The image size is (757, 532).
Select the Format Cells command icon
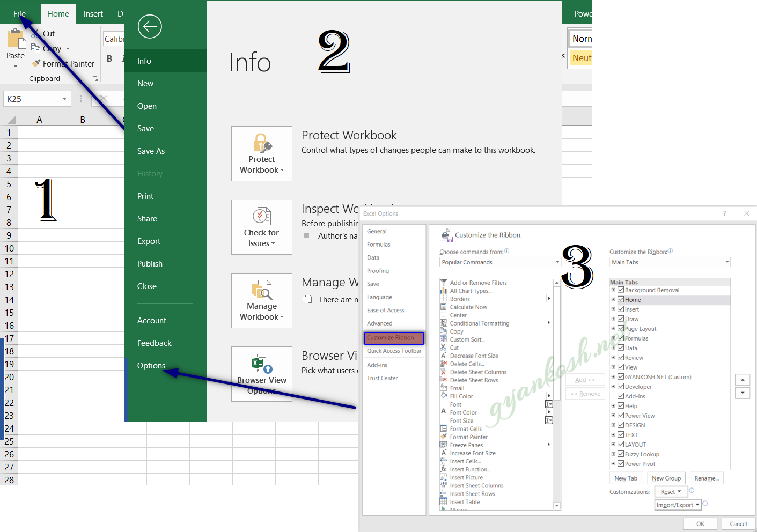pyautogui.click(x=443, y=428)
